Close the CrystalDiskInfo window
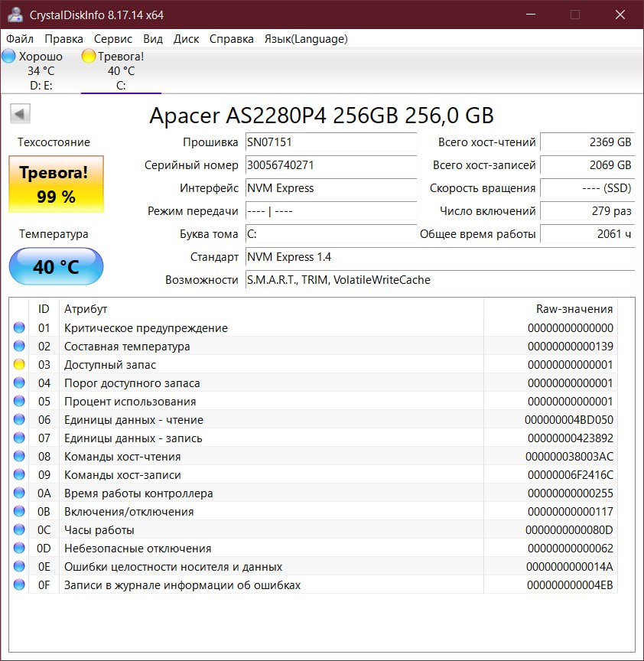Image resolution: width=644 pixels, height=661 pixels. (x=620, y=15)
